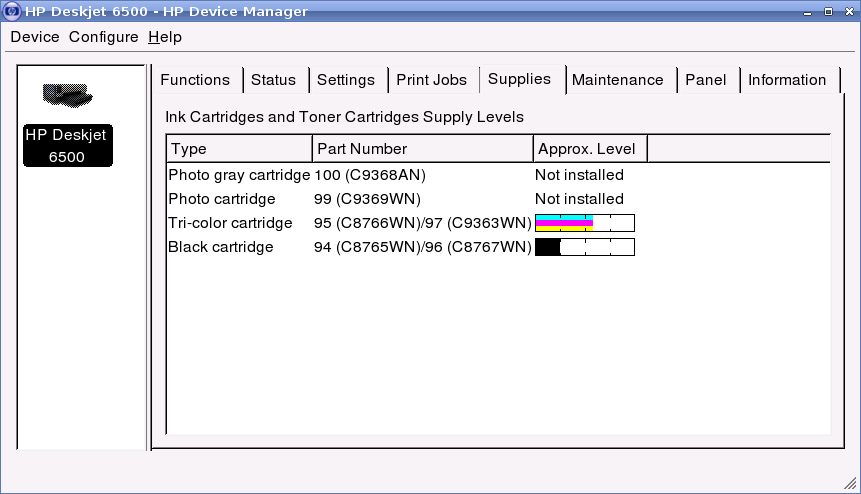This screenshot has width=861, height=494.
Task: Select the HP Deskjet 6500 printer icon
Action: pos(68,95)
